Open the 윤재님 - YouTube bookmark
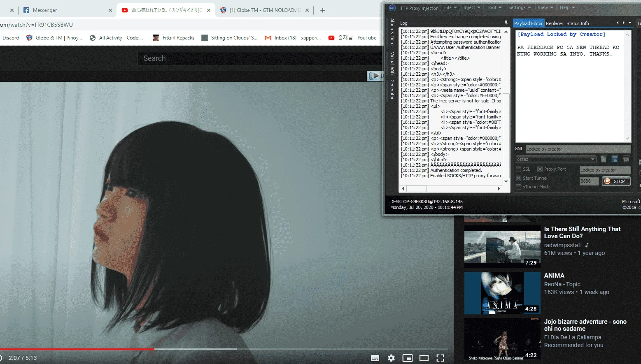The height and width of the screenshot is (364, 641). (352, 38)
